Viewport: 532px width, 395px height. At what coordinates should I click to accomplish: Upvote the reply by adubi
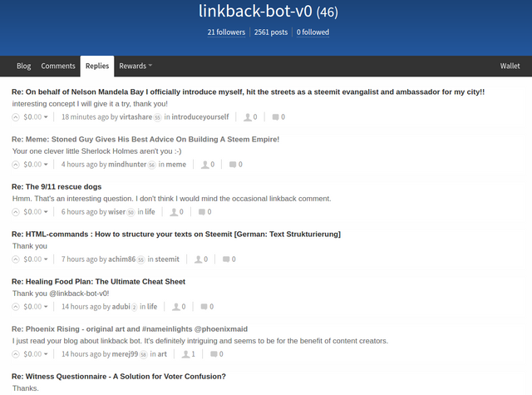16,307
